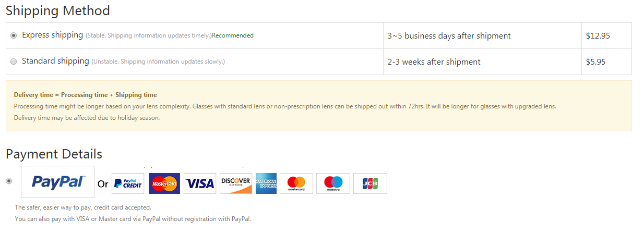644x233 pixels.
Task: Toggle the PayPal payment radio button
Action: 9,181
